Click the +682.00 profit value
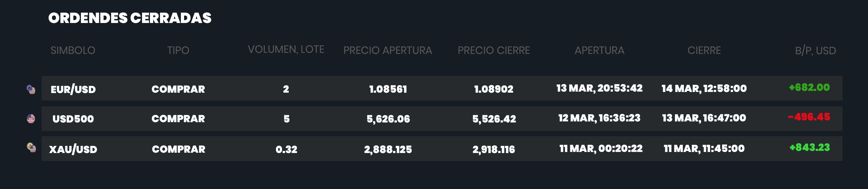This screenshot has width=868, height=189. point(809,88)
